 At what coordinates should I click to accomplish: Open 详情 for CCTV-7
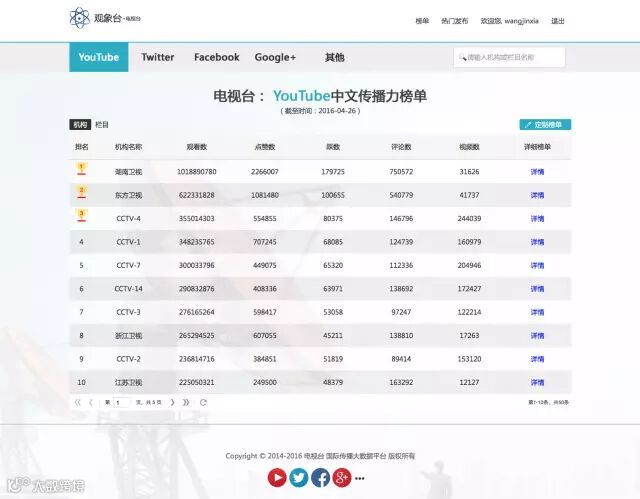(537, 265)
